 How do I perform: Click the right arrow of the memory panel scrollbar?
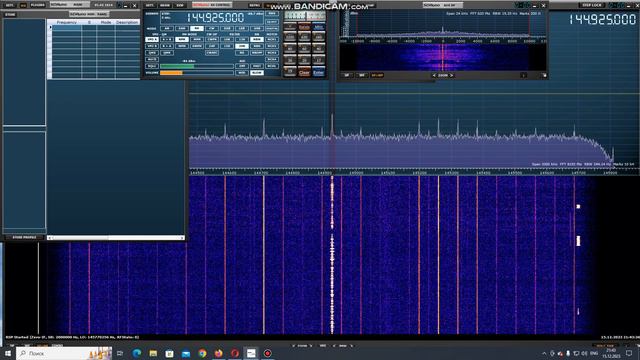[x=182, y=238]
